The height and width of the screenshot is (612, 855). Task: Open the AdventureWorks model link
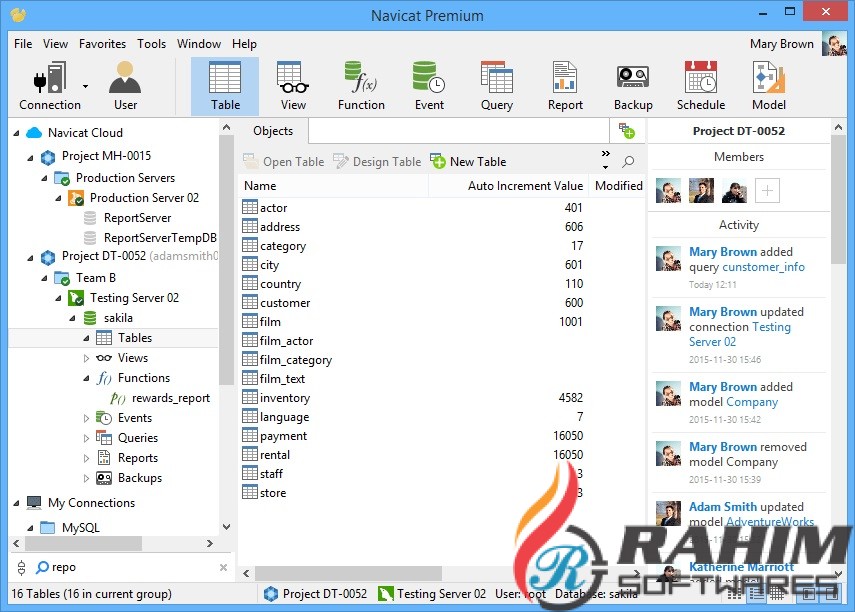(769, 522)
